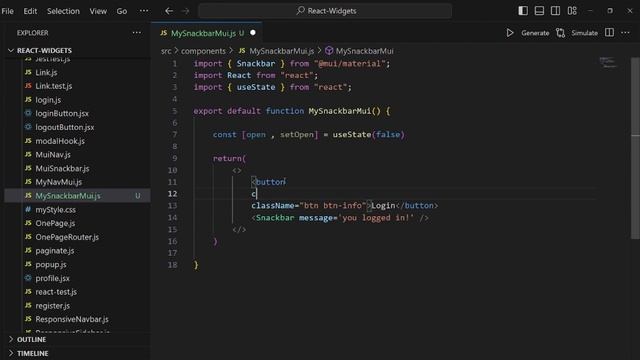Toggle the primary sidebar layout icon
Image resolution: width=640 pixels, height=360 pixels.
tap(523, 11)
